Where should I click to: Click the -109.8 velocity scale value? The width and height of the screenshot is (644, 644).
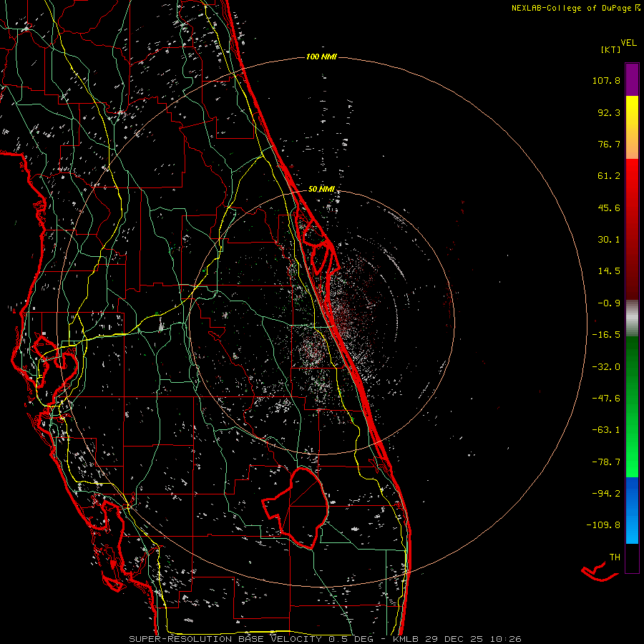pyautogui.click(x=603, y=525)
